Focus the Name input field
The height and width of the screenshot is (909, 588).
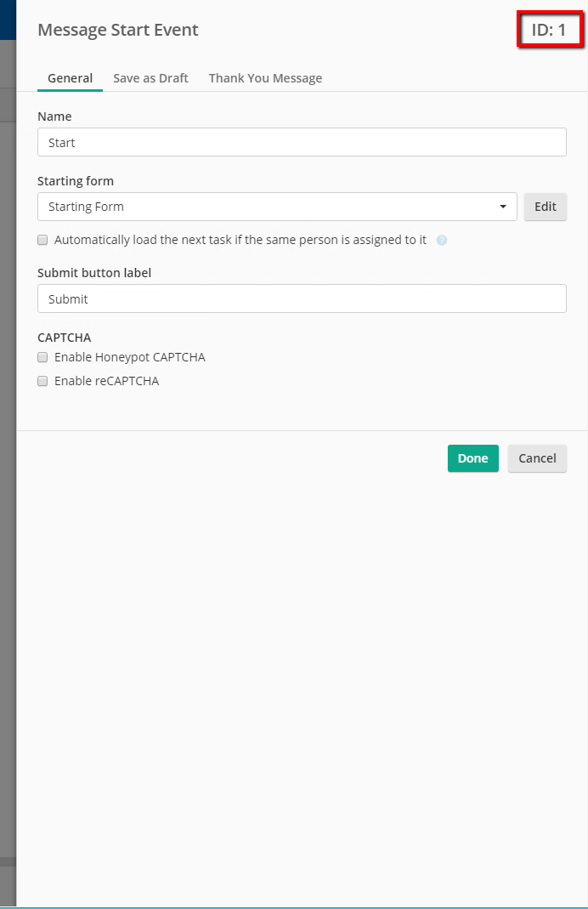tap(302, 142)
